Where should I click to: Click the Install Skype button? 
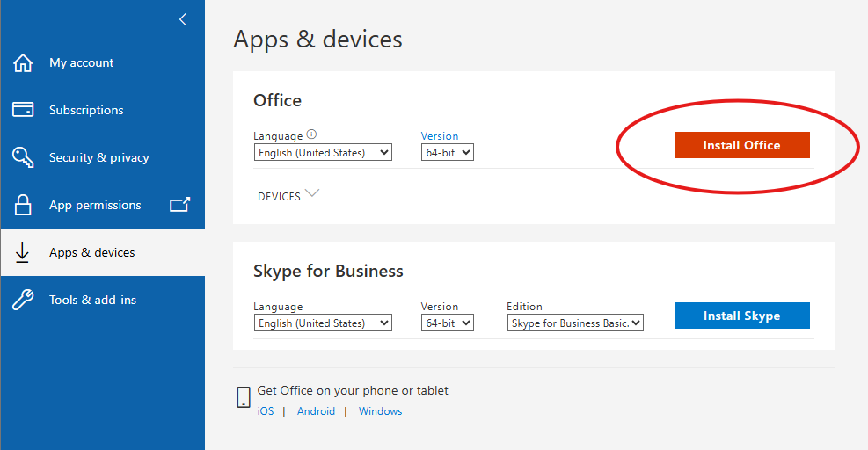click(741, 316)
